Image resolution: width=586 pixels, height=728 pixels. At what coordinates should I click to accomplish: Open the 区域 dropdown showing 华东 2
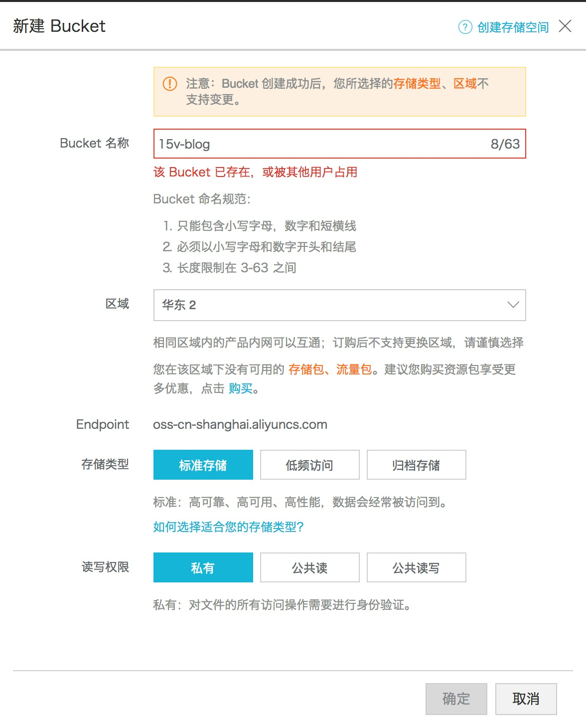tap(339, 305)
